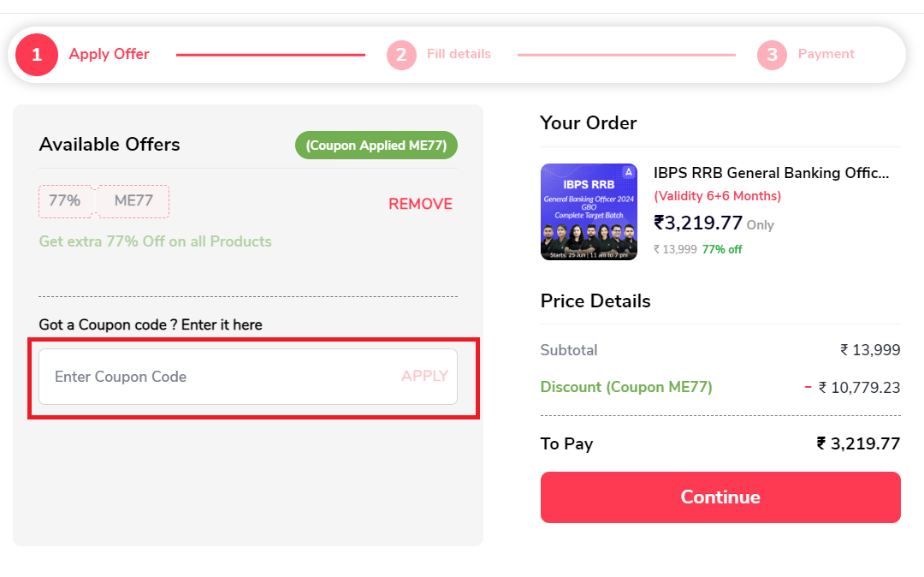Click the Validity 6+6 Months text
This screenshot has width=924, height=577.
point(717,196)
